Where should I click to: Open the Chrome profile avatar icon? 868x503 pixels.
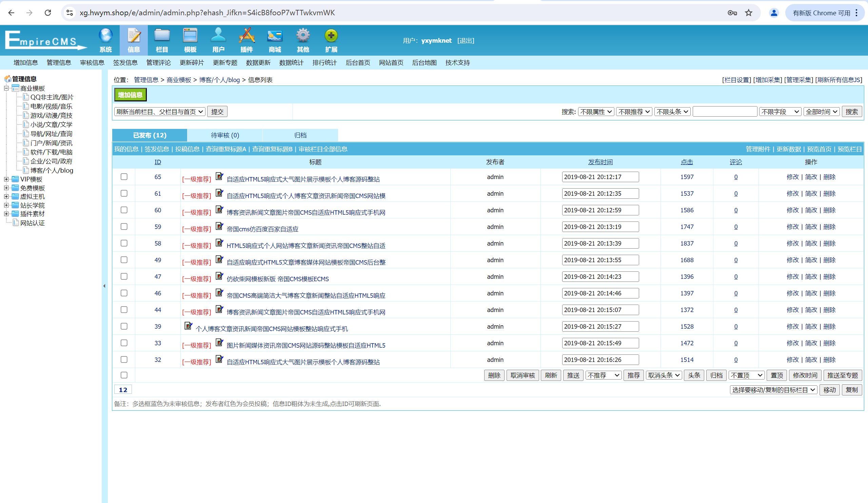pos(774,13)
